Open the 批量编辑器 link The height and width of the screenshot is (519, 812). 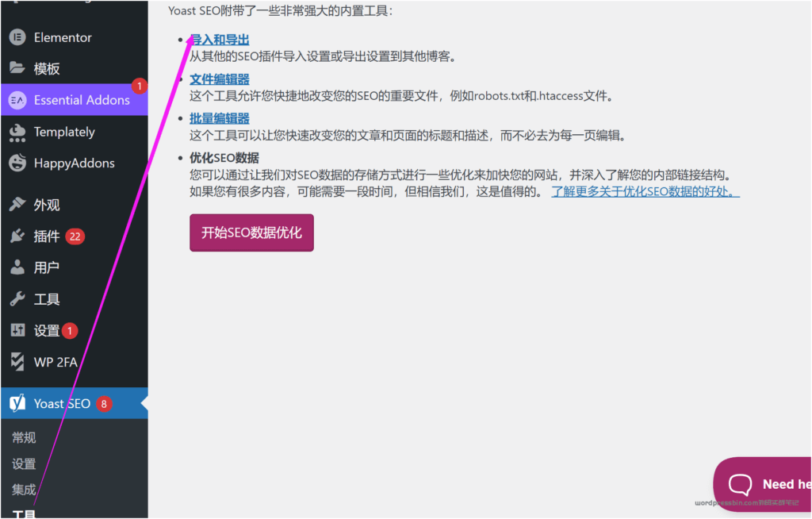point(219,117)
